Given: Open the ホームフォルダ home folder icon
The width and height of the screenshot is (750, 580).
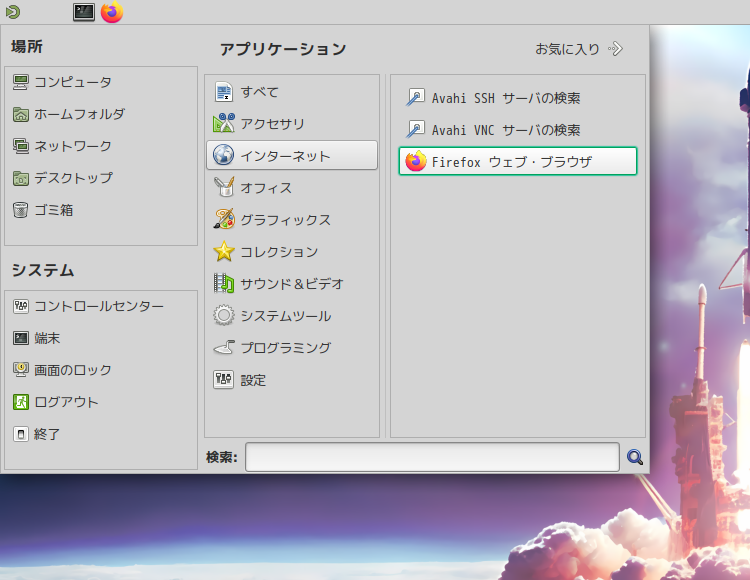Looking at the screenshot, I should 21,114.
